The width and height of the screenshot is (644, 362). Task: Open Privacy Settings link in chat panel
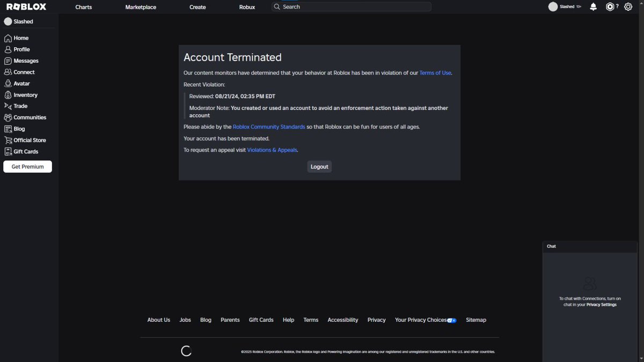click(601, 305)
